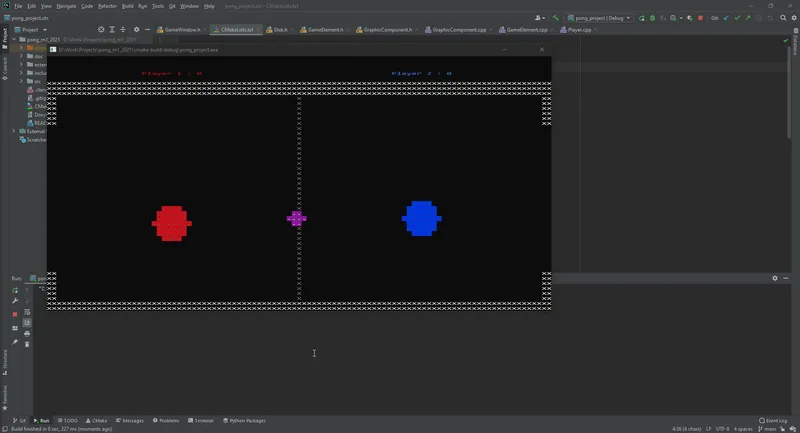Viewport: 800px width, 433px height.
Task: Close the pong_project.exe console window
Action: [542, 49]
